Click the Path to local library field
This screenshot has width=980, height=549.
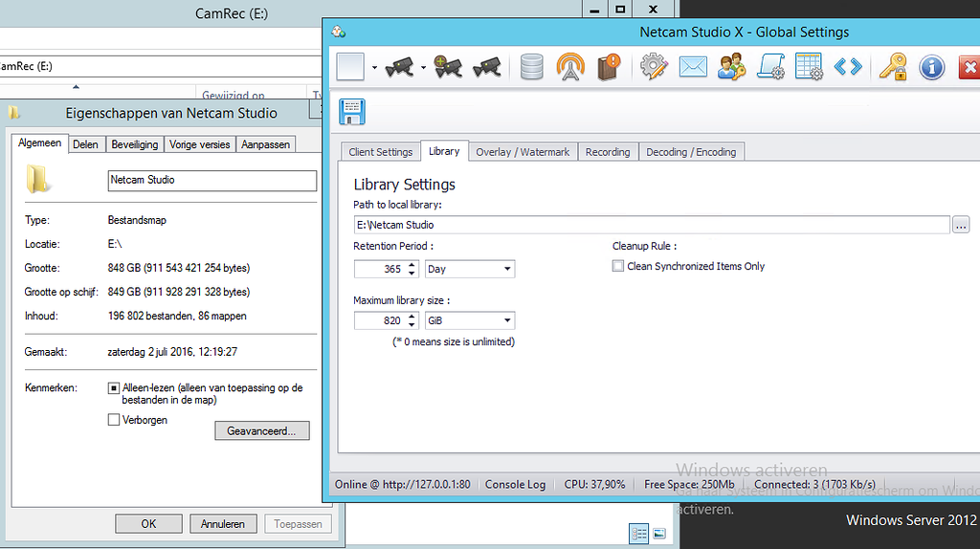tap(651, 225)
